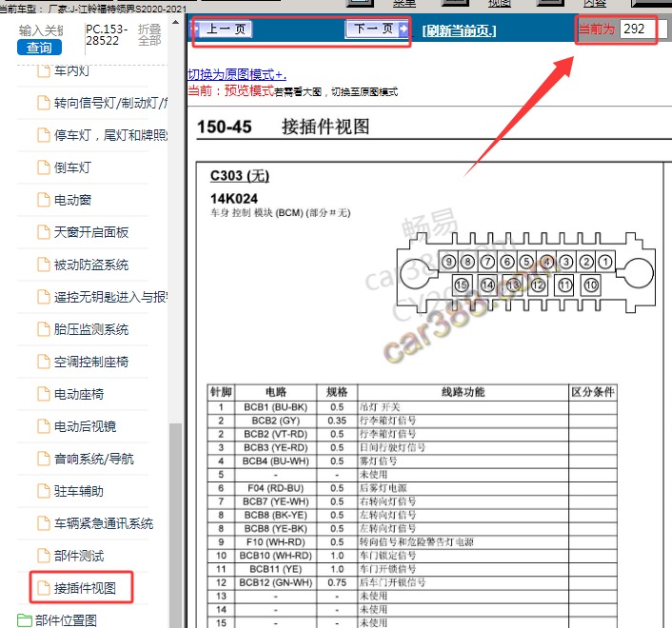Click the document icon beside 天窗开启面板

43,232
